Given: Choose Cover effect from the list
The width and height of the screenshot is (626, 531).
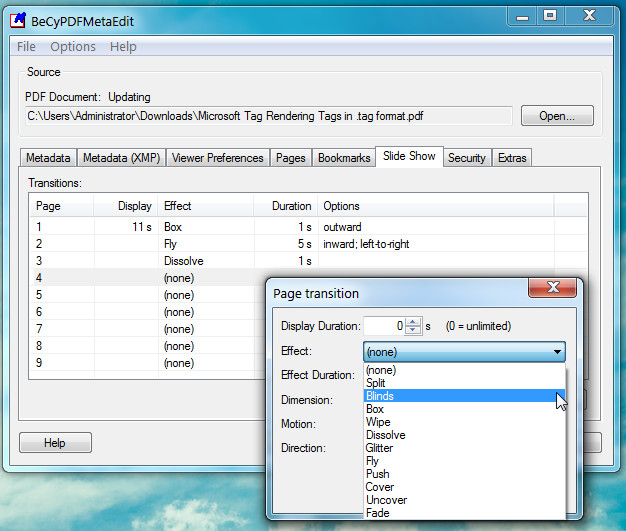Looking at the screenshot, I should 464,487.
